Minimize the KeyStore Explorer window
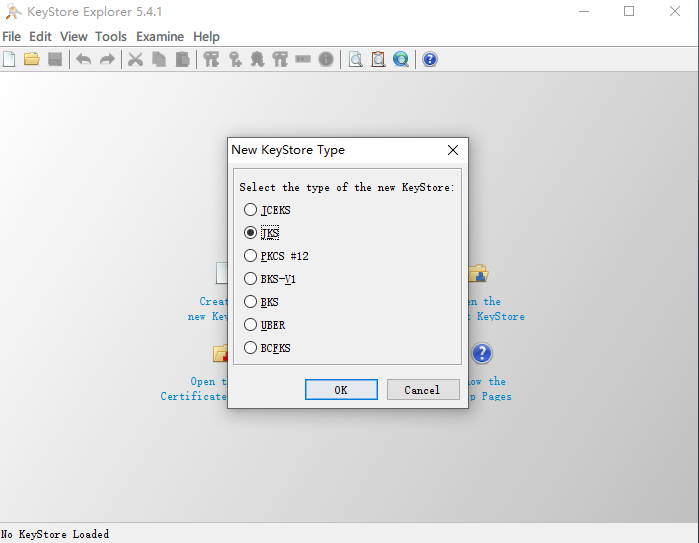The image size is (699, 543). 584,11
